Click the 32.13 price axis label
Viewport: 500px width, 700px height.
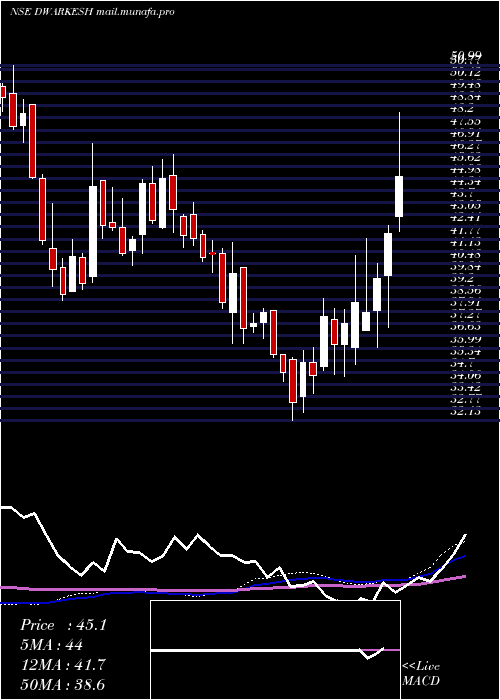[466, 413]
